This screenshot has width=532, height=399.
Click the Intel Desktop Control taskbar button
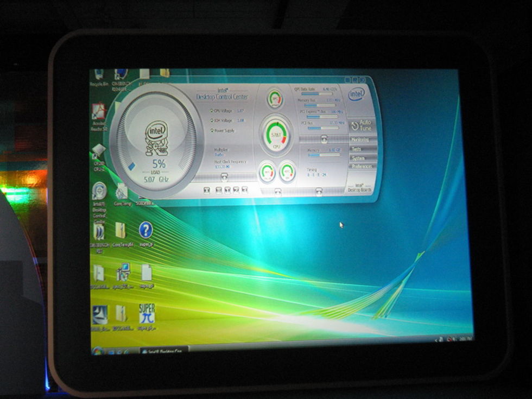[164, 351]
